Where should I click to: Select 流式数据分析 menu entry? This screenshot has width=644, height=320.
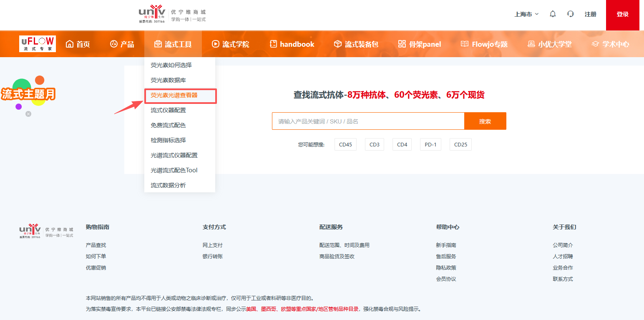[180, 185]
